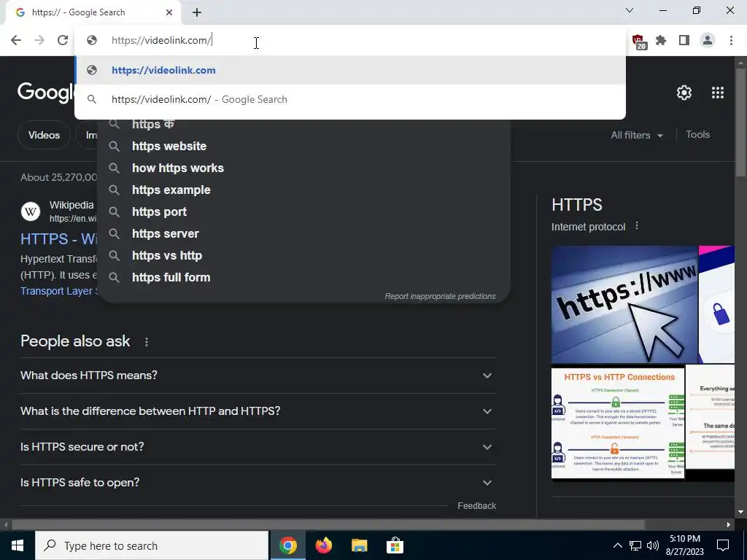This screenshot has width=747, height=560.
Task: Launch Firefox from the taskbar
Action: coord(323,545)
